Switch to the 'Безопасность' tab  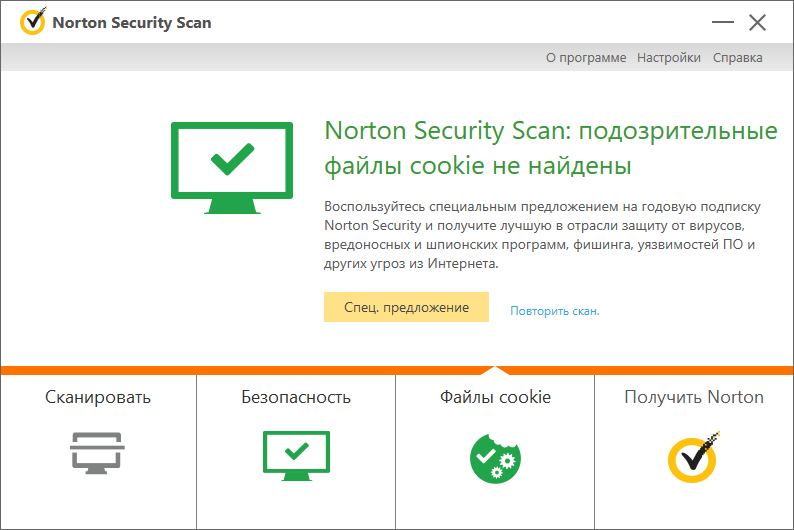point(296,397)
